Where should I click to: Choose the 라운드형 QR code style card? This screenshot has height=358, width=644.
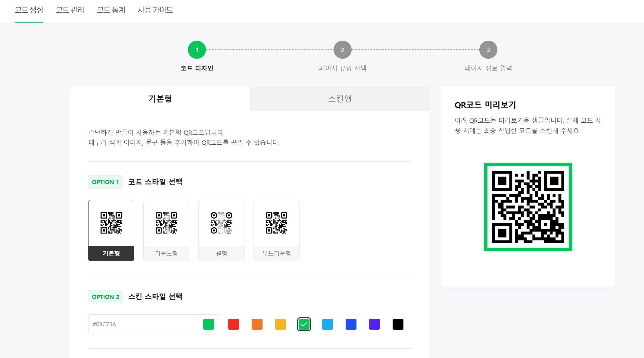click(x=166, y=231)
